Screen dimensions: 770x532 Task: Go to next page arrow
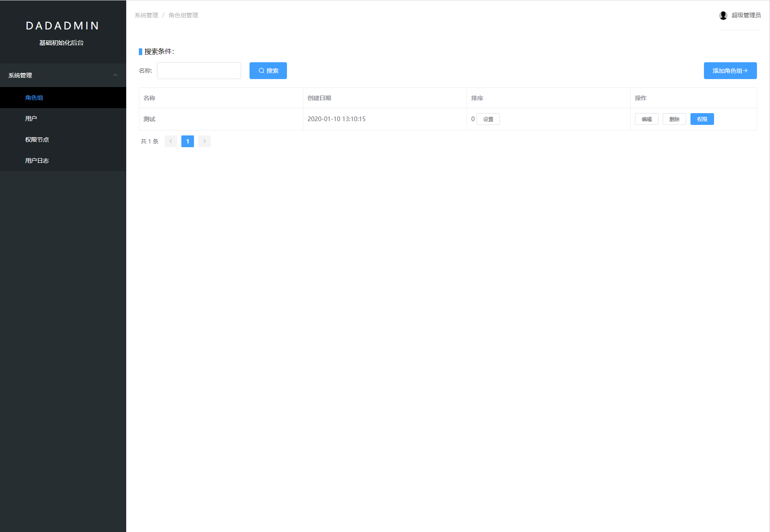(x=204, y=141)
